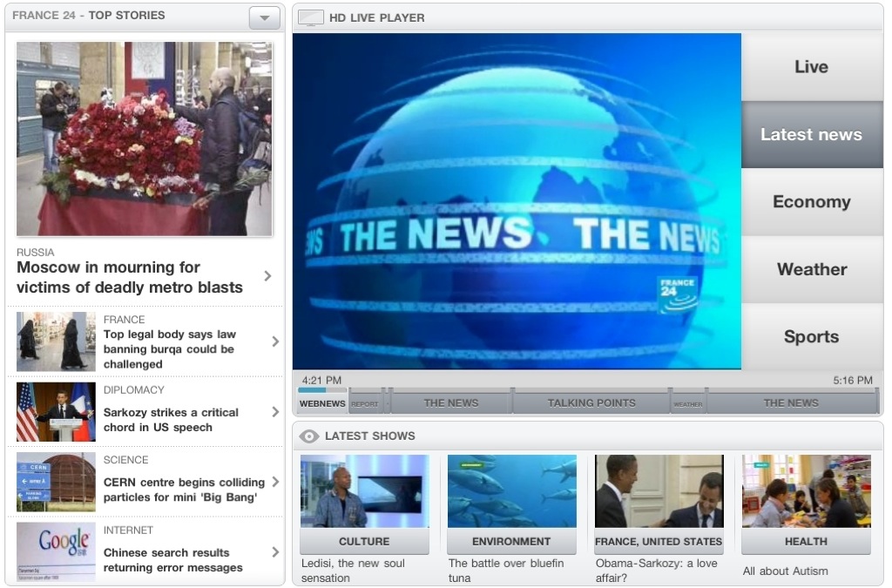Jump to last THE NEWS timeline segment
The image size is (892, 588).
[791, 403]
